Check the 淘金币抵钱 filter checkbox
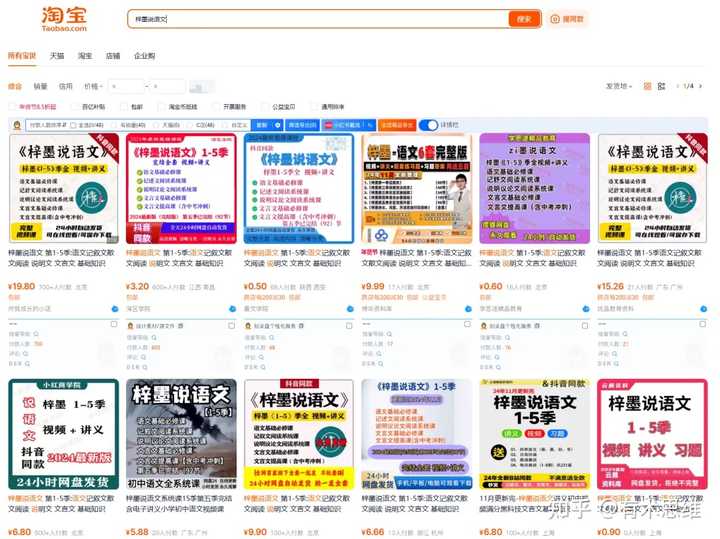The width and height of the screenshot is (720, 539). [161, 107]
